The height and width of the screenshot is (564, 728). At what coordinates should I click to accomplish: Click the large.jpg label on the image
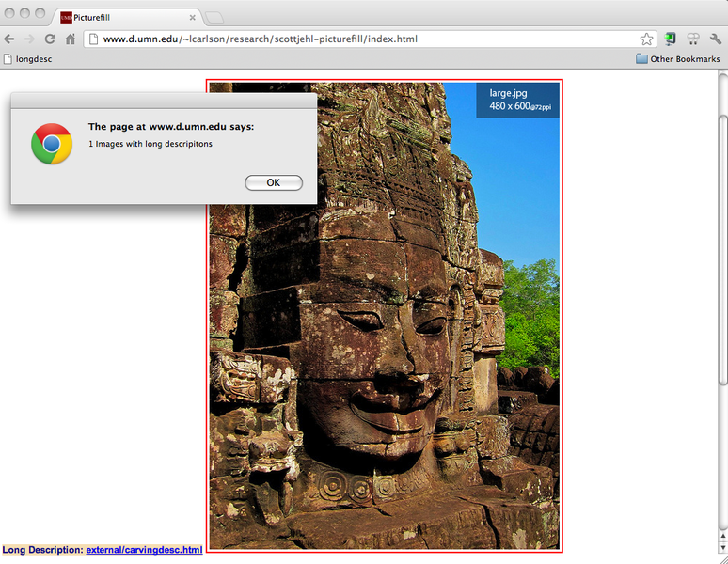[x=509, y=93]
